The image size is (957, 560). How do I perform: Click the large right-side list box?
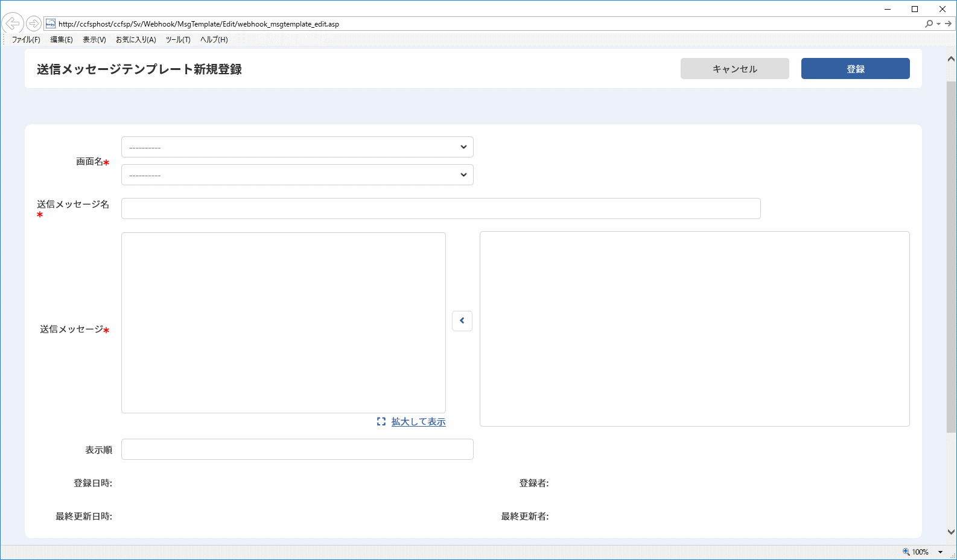[695, 329]
